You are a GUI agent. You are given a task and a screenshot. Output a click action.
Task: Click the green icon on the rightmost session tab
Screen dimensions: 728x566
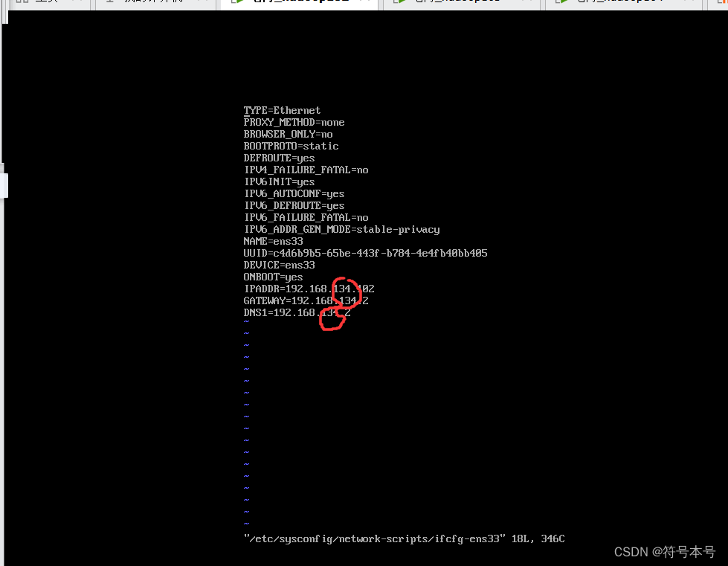[x=561, y=2]
